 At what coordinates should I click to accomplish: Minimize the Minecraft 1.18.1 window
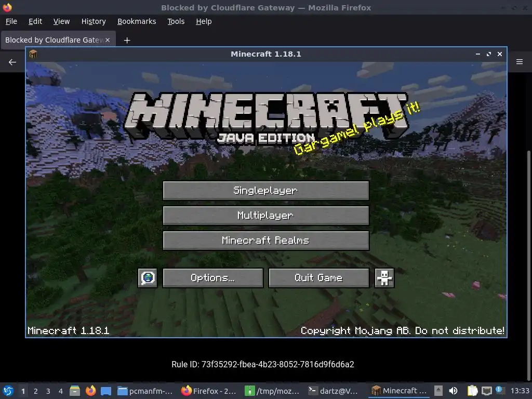pyautogui.click(x=478, y=54)
